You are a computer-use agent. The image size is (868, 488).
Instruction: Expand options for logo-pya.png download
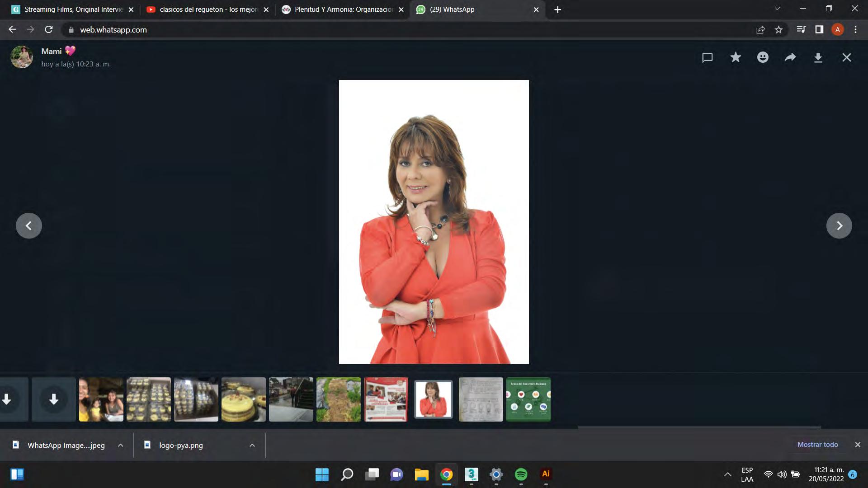coord(252,445)
